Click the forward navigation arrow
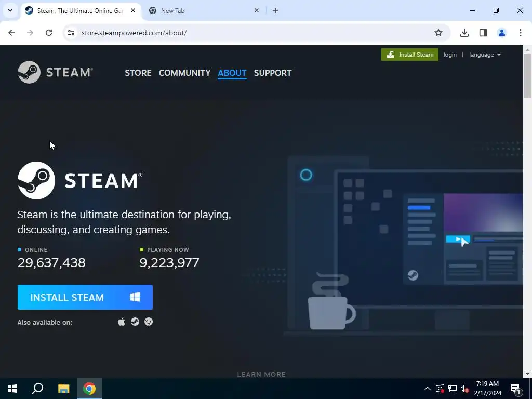This screenshot has width=532, height=399. click(x=30, y=33)
